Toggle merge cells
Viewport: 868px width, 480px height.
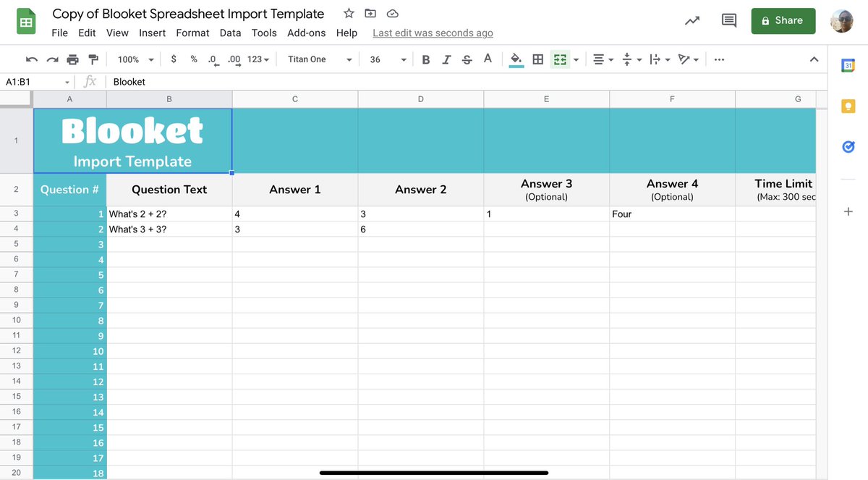tap(559, 59)
